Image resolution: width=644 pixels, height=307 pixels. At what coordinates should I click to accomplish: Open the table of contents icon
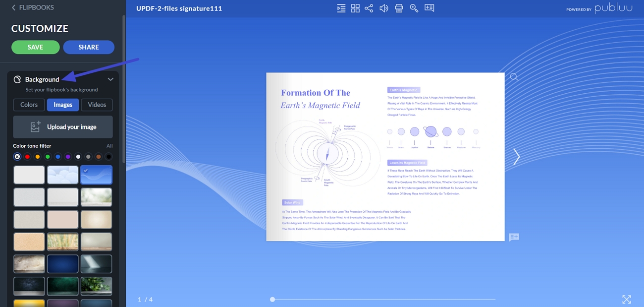point(341,8)
